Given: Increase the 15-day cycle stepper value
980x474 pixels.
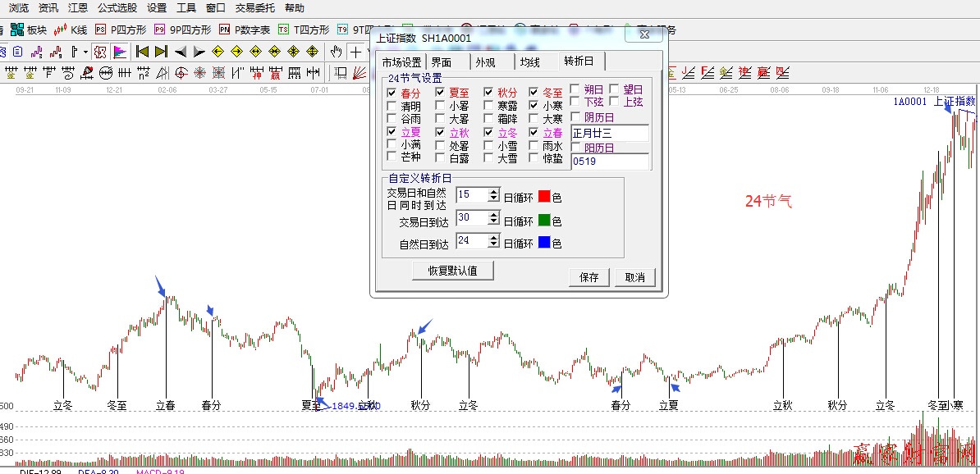Looking at the screenshot, I should (x=494, y=191).
